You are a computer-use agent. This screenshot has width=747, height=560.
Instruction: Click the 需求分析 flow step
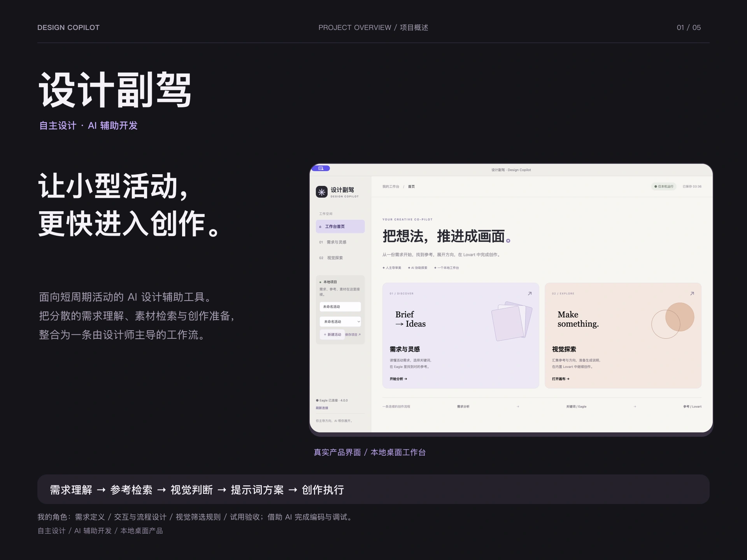[463, 406]
